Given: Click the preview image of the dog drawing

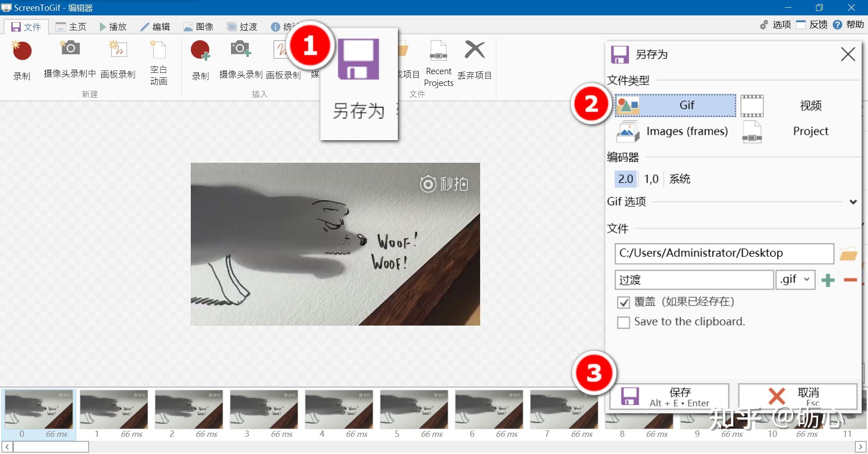Looking at the screenshot, I should pyautogui.click(x=335, y=244).
